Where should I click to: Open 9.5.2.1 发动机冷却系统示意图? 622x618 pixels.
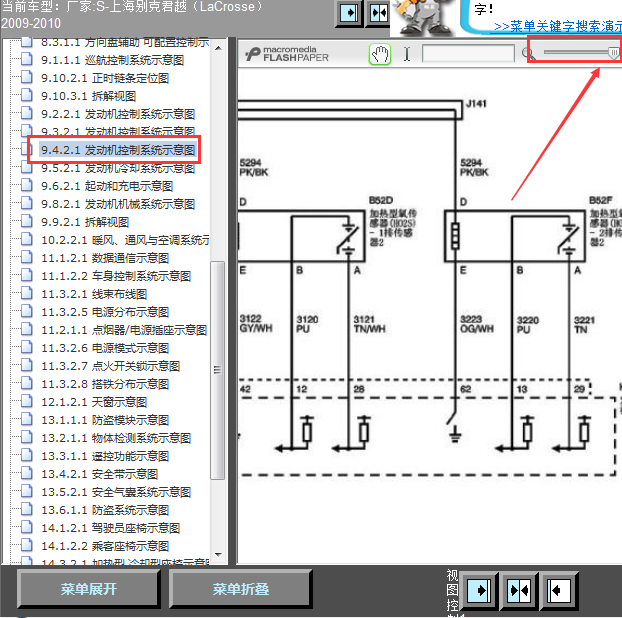[118, 168]
